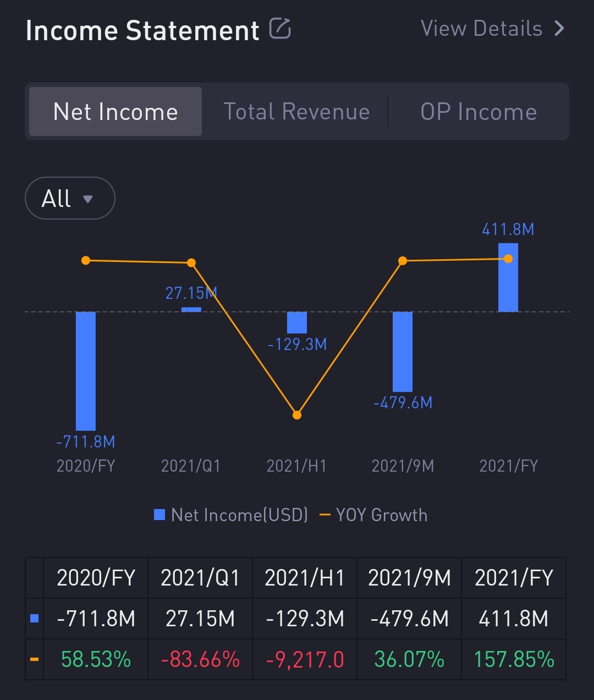Switch to the Total Revenue tab
The height and width of the screenshot is (700, 594).
296,112
